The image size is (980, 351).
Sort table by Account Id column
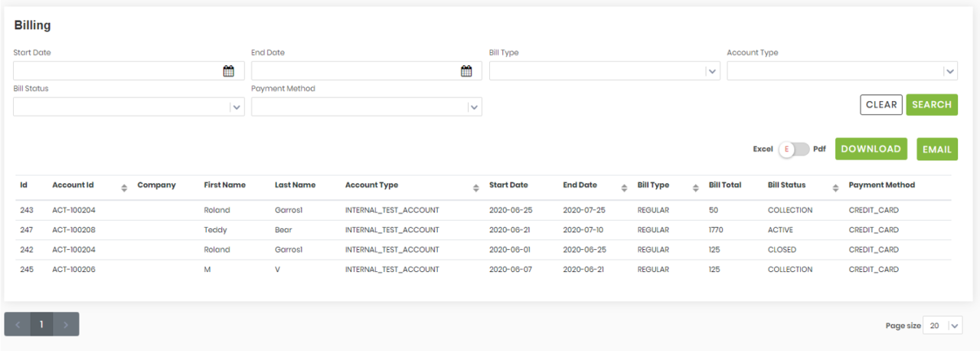[124, 188]
